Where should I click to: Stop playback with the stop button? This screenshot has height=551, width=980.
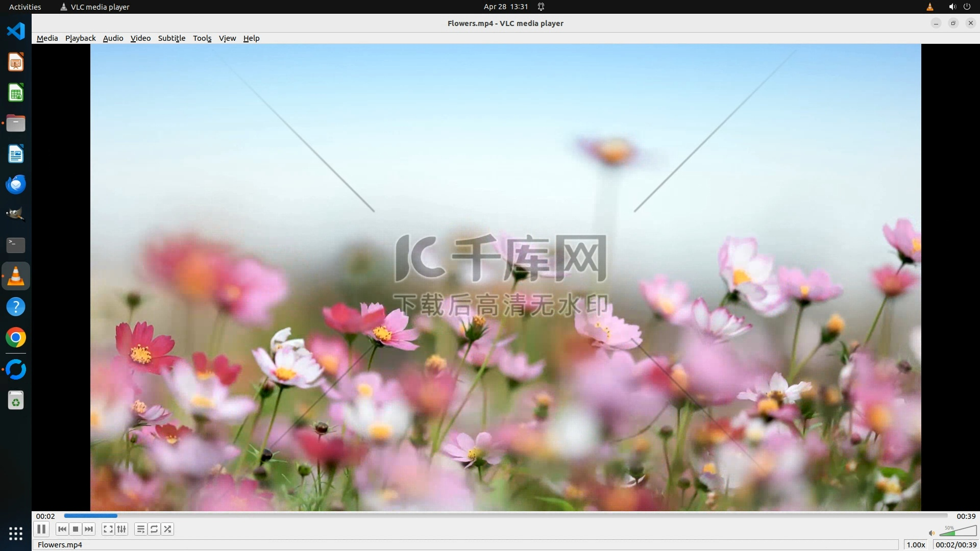click(76, 529)
